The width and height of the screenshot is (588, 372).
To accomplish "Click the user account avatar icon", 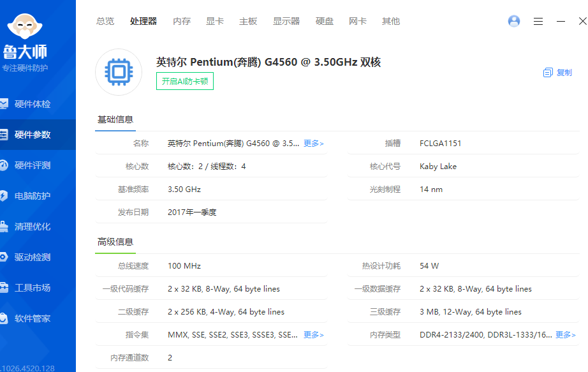I will coord(514,21).
